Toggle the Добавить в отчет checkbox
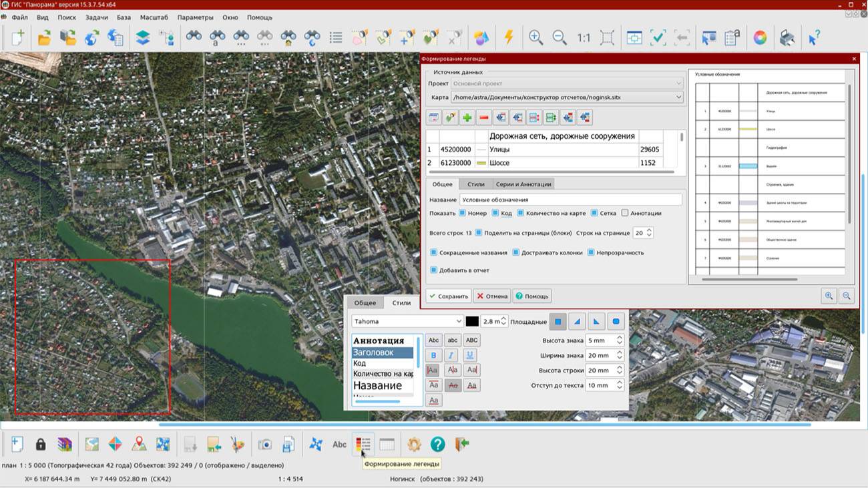Screen dimensions: 868x488 point(434,270)
